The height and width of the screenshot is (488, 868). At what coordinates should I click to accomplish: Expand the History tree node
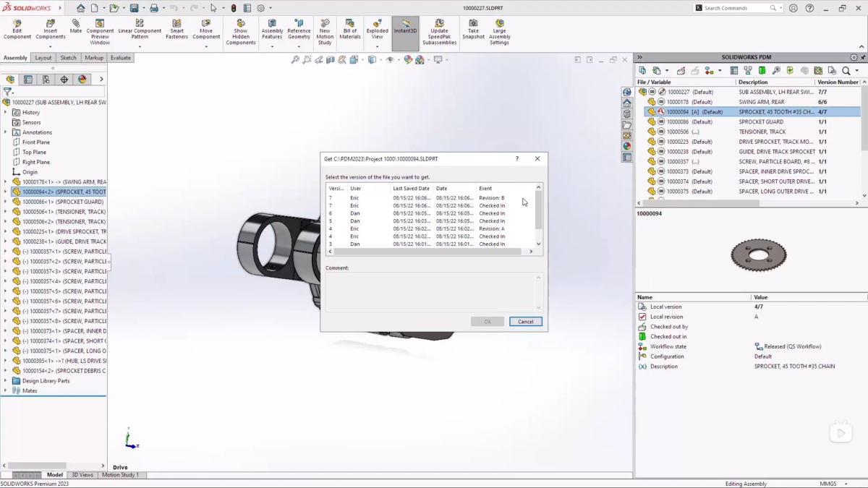point(6,112)
